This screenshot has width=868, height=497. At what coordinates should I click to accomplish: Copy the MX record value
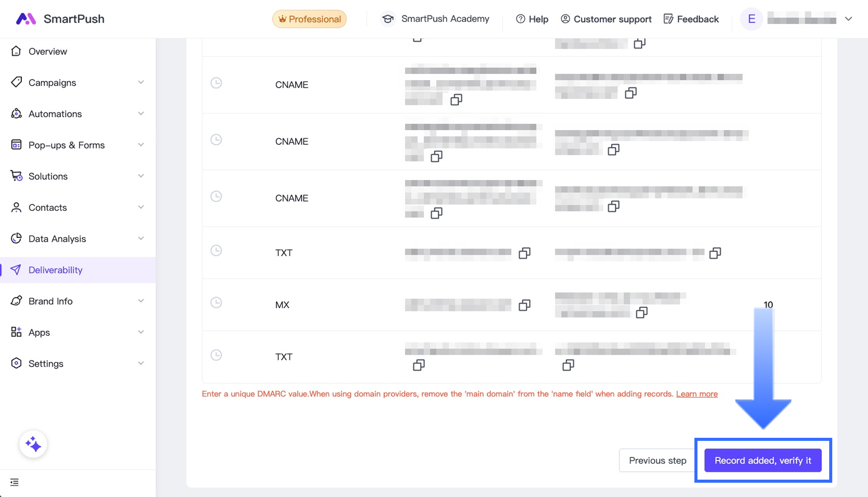click(642, 312)
